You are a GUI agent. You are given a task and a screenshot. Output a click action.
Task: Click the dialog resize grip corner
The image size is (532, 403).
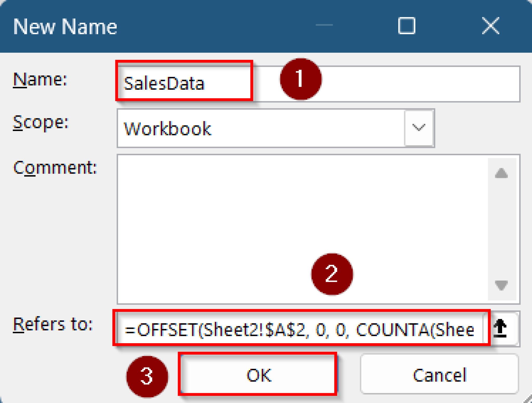528,399
